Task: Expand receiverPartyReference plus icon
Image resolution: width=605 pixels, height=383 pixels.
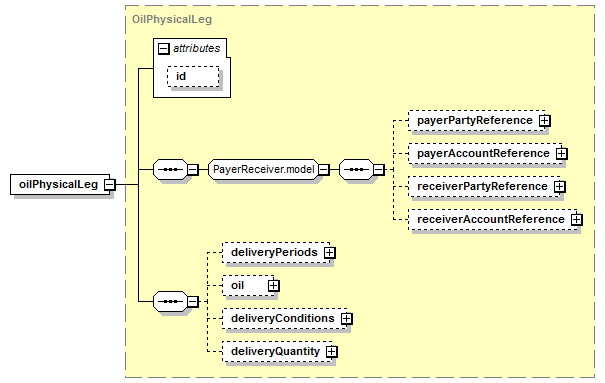Action: pos(559,187)
